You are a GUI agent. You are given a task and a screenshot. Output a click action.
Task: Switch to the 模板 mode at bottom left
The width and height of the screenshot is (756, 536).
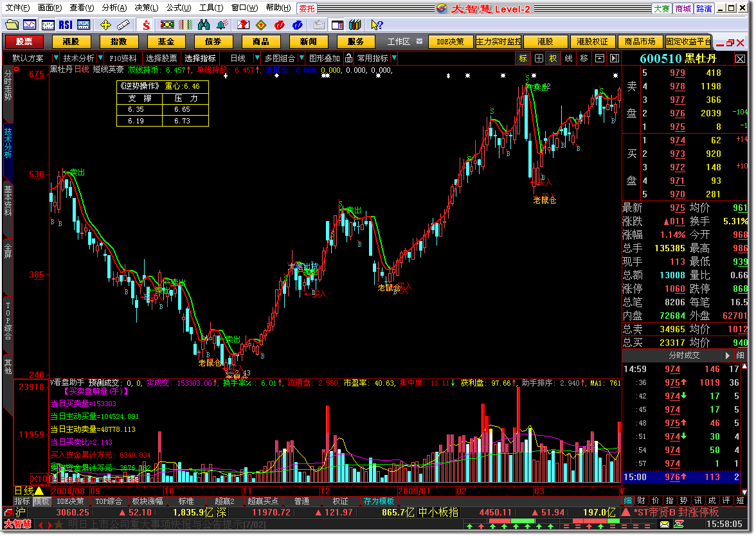pyautogui.click(x=41, y=501)
